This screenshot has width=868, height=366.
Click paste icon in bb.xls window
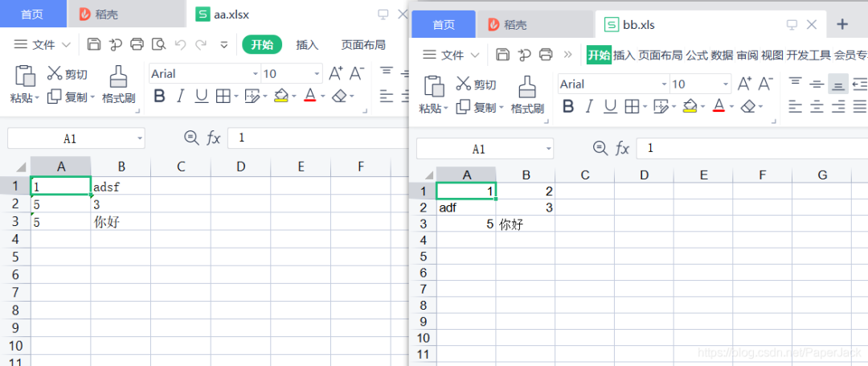pos(433,86)
